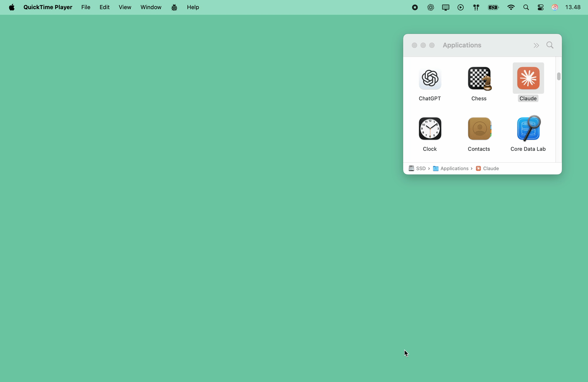Activate Siri from the menu bar

coord(555,7)
